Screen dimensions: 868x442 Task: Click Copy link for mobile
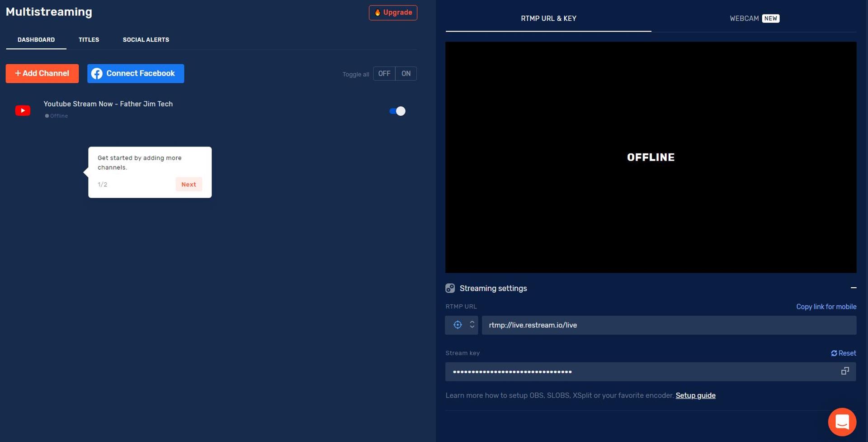(826, 306)
